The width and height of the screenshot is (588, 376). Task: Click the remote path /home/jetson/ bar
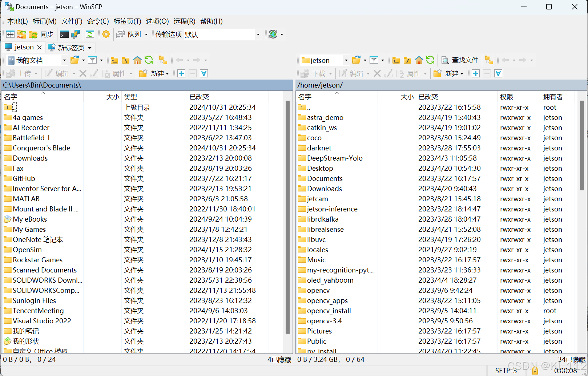click(441, 85)
